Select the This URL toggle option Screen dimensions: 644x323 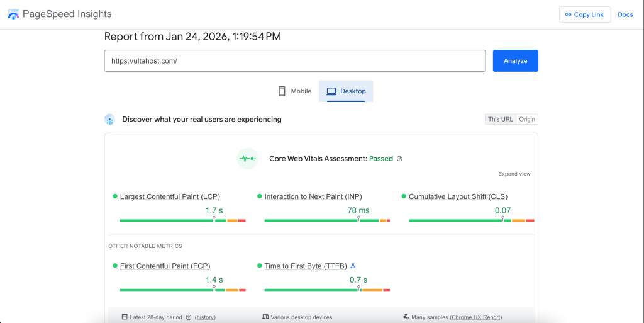(501, 120)
